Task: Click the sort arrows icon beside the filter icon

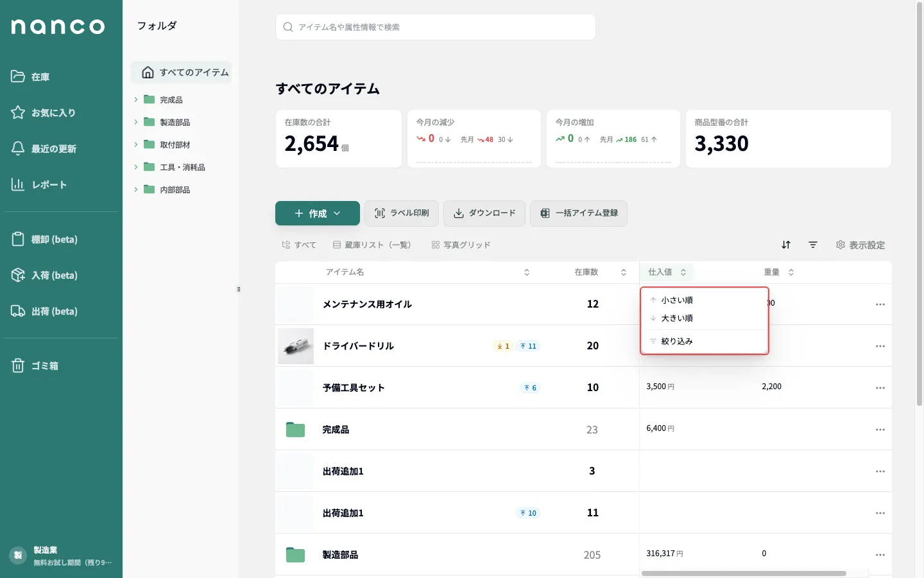Action: click(786, 245)
